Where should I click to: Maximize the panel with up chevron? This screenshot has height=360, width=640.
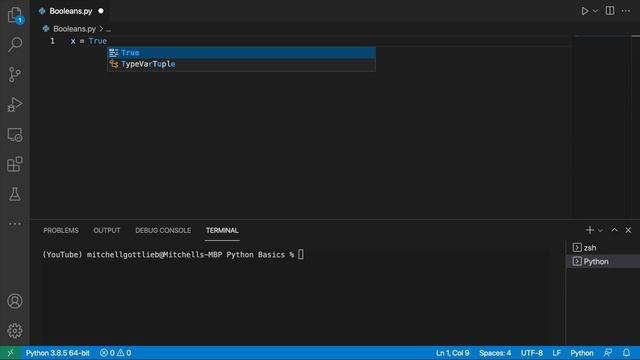click(614, 230)
